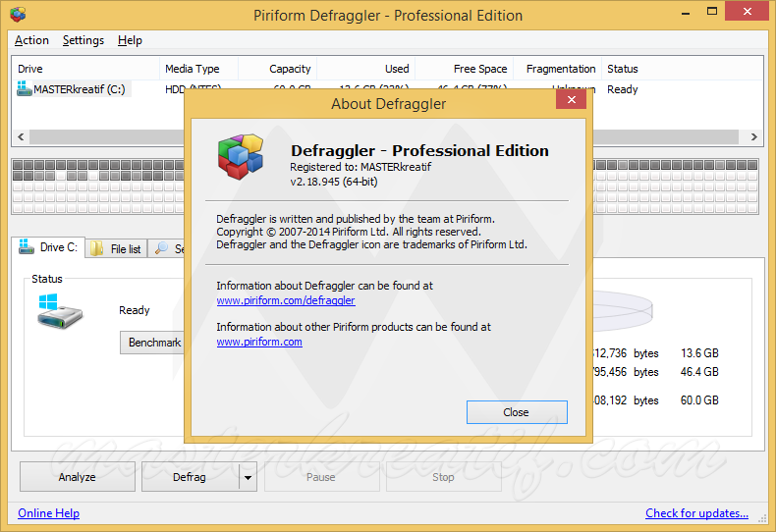Click the 60.0 GB capacity value
The height and width of the screenshot is (532, 776).
pyautogui.click(x=699, y=400)
